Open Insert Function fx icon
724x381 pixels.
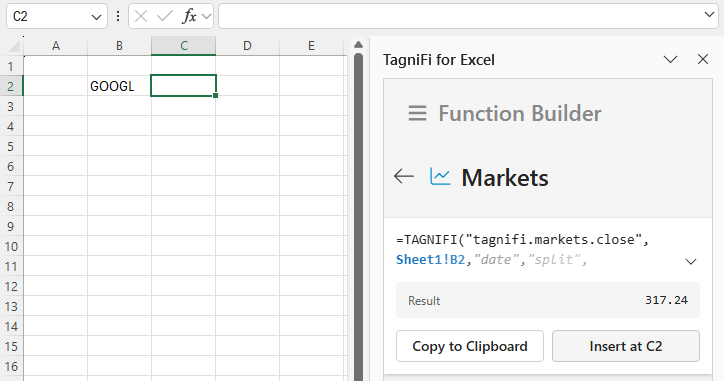click(189, 17)
